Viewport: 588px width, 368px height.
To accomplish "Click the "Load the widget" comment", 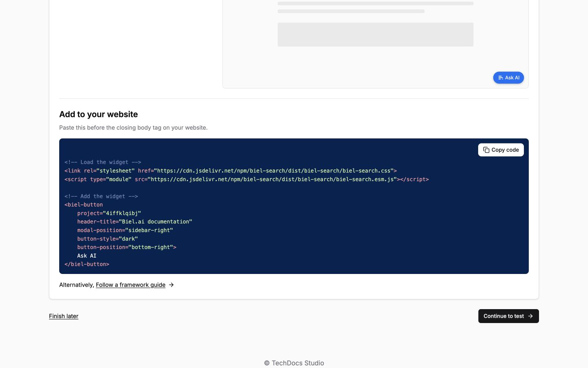I will pyautogui.click(x=103, y=162).
